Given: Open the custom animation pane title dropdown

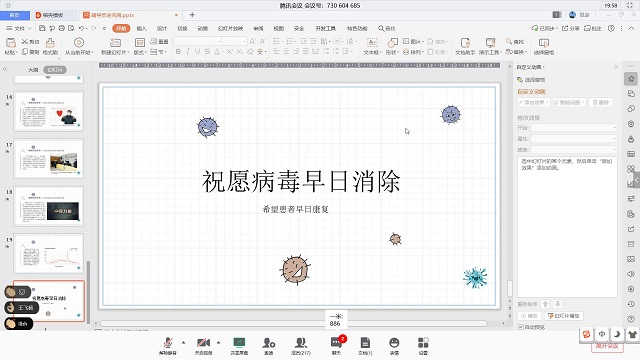Looking at the screenshot, I should (531, 67).
